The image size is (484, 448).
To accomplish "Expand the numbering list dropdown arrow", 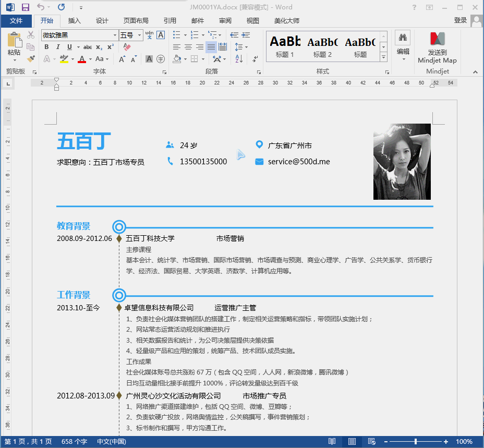I will point(203,35).
